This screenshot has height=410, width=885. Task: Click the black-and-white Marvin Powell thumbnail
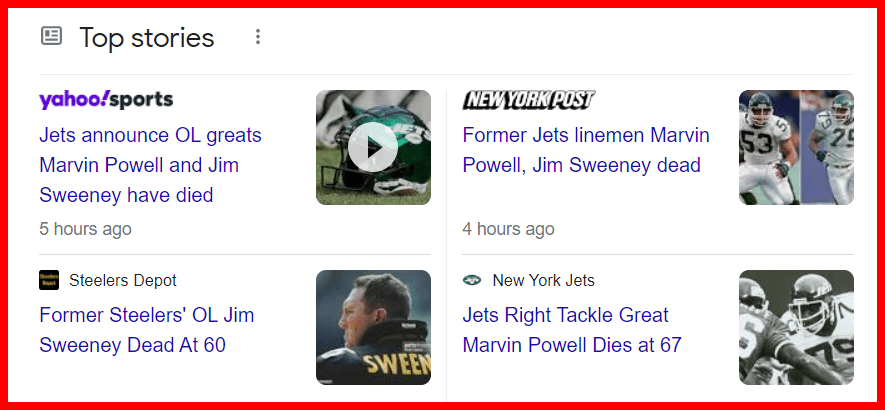pos(796,327)
